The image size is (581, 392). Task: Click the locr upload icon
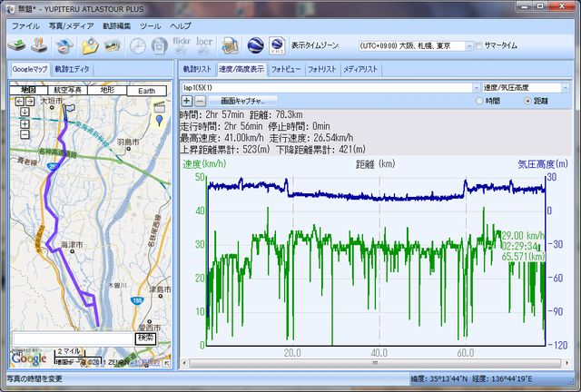(x=204, y=45)
